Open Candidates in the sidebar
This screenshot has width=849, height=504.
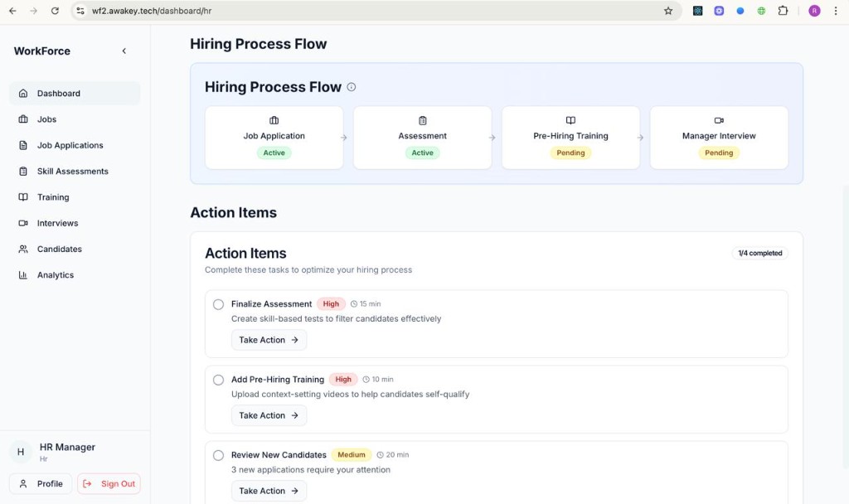tap(75, 249)
